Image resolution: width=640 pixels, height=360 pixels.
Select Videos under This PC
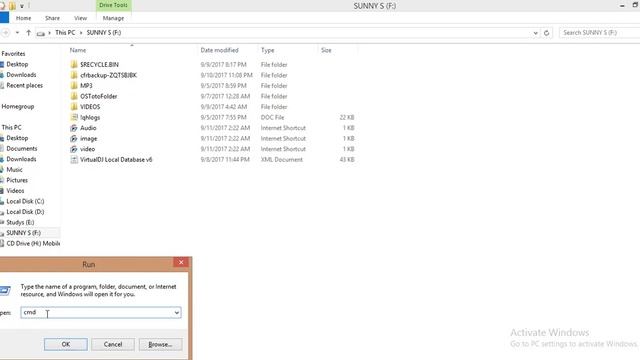(x=15, y=191)
